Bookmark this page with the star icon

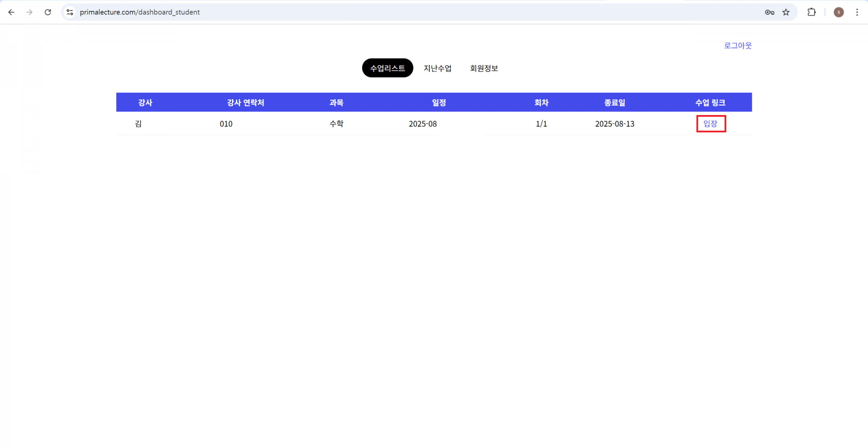point(787,12)
